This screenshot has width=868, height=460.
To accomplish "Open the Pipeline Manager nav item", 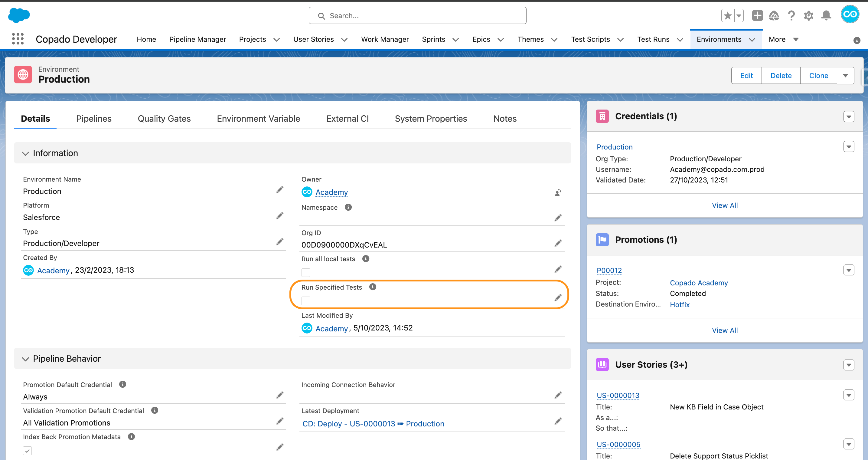I will [197, 39].
